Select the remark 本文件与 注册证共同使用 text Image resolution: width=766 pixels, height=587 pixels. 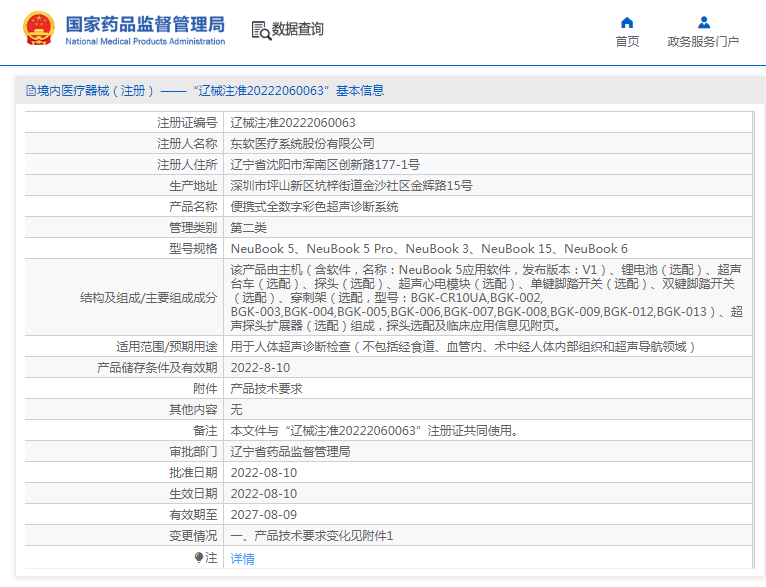tap(375, 431)
